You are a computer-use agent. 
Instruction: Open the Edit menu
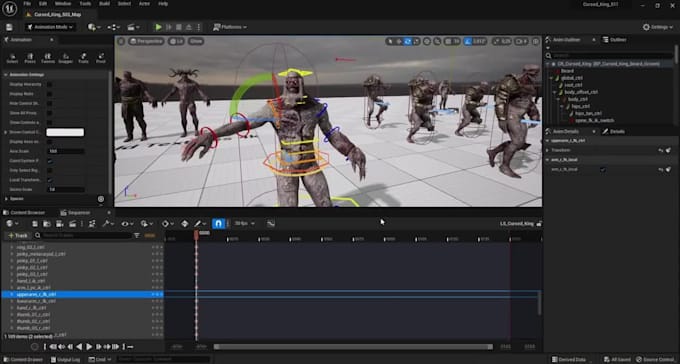(43, 3)
